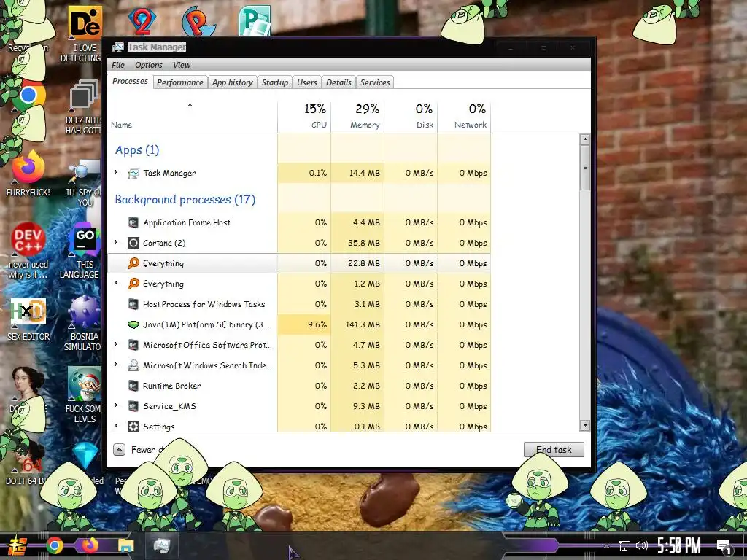Switch to the Details tab
The height and width of the screenshot is (560, 747).
338,82
